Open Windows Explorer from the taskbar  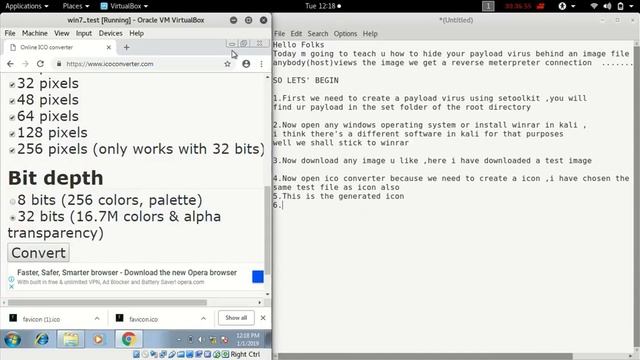point(70,339)
